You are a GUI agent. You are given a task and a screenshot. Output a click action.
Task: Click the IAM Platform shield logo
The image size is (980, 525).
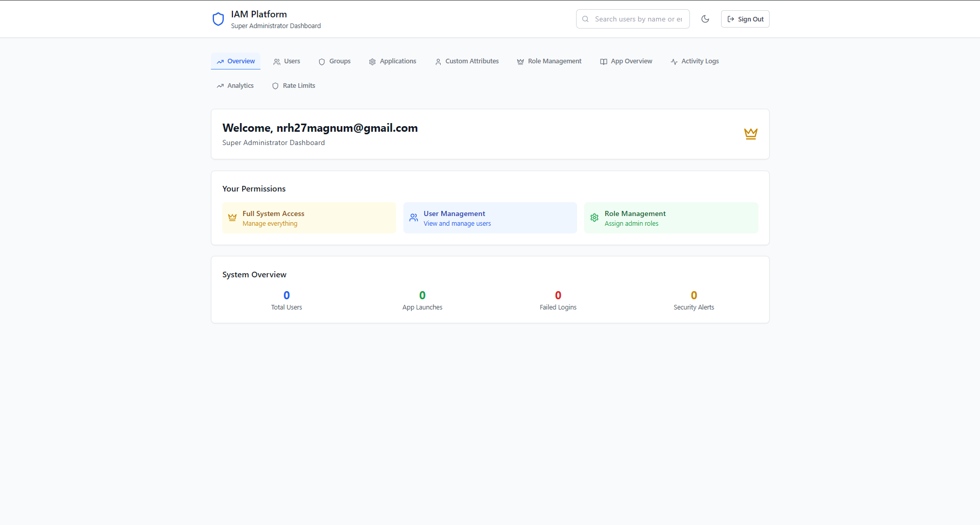click(218, 19)
